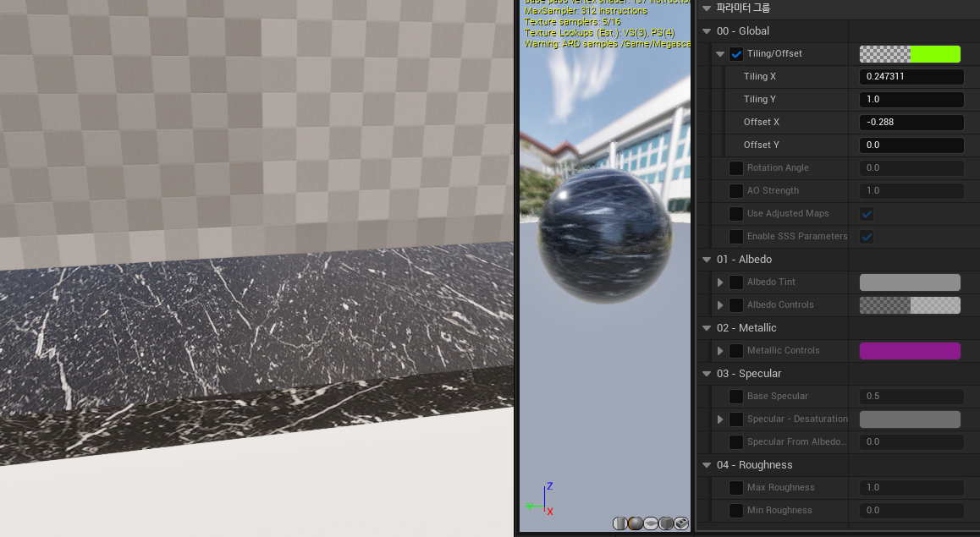
Task: Expand the Albedo Controls parameter
Action: [x=720, y=304]
